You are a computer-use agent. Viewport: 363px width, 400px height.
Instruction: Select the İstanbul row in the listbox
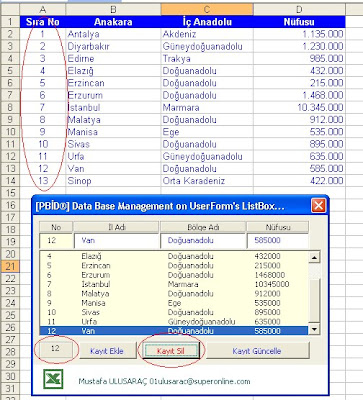(x=174, y=284)
